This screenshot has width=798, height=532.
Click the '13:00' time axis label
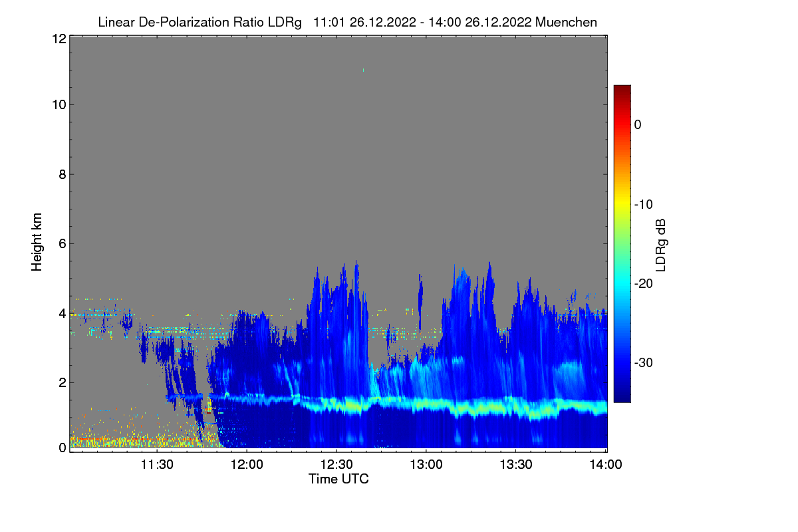coord(426,464)
